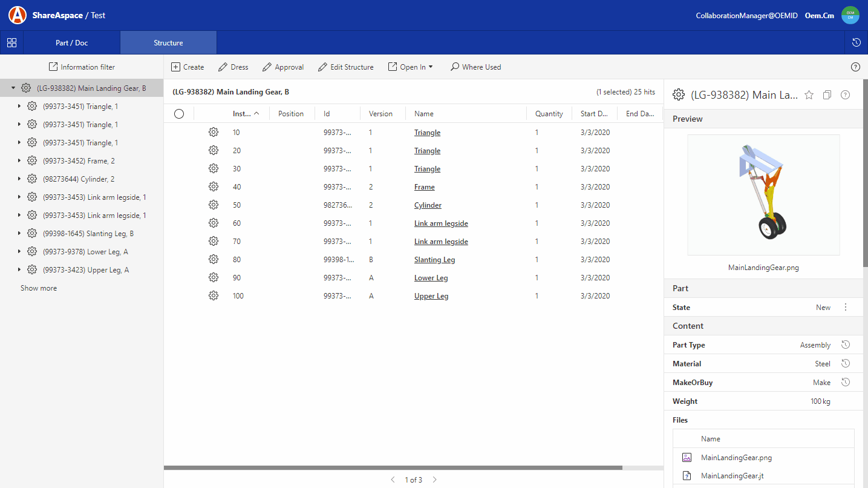The width and height of the screenshot is (868, 488).
Task: Select the Dress pencil tool
Action: [x=233, y=67]
